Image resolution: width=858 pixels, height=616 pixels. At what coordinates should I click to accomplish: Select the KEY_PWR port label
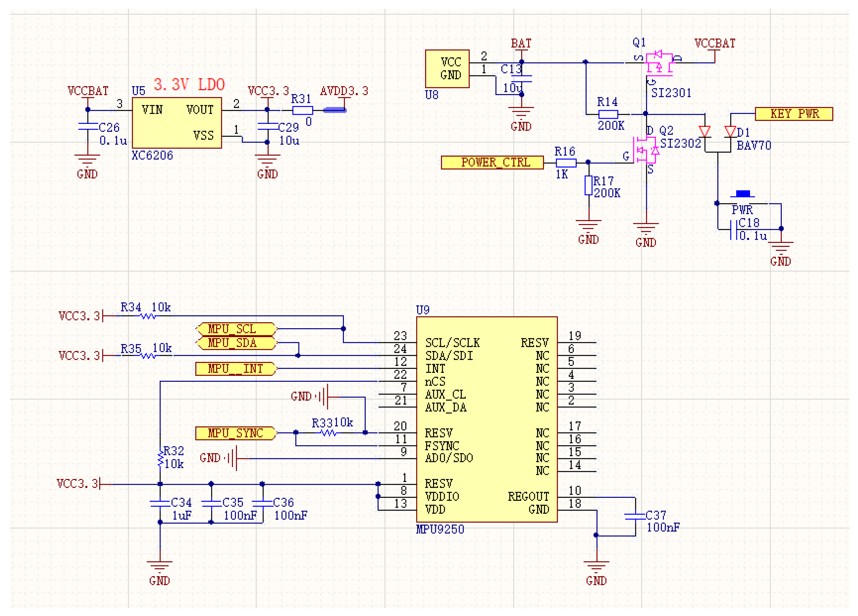point(794,114)
